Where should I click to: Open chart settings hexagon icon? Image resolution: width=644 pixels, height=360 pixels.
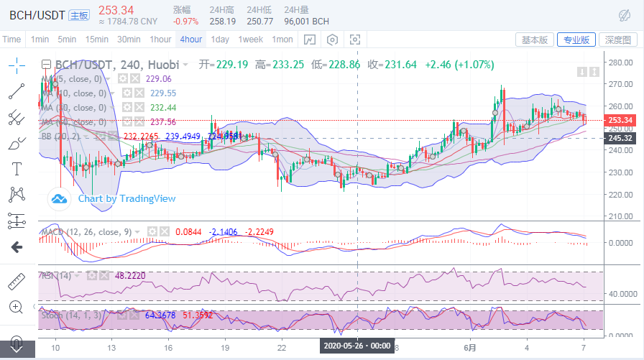(332, 40)
